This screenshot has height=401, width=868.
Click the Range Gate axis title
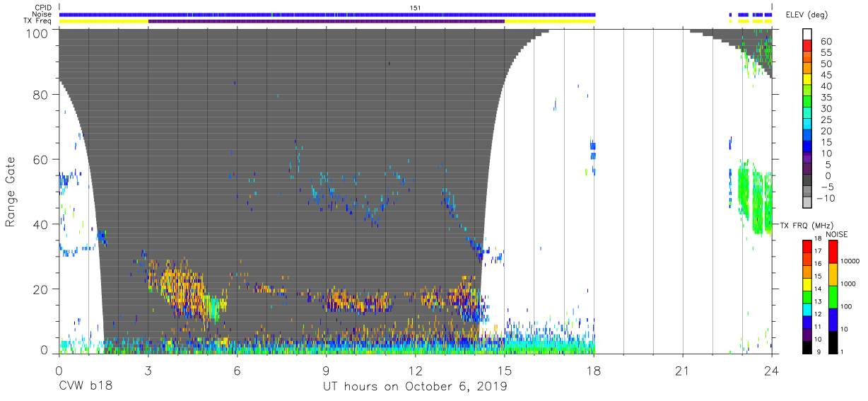10,192
